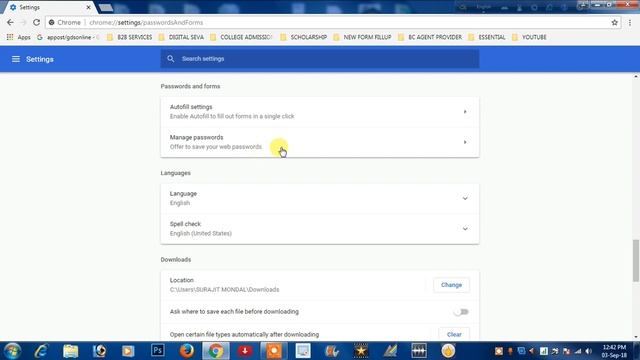Viewport: 640px width, 360px height.
Task: Click the network signal icon in tray
Action: pos(578,351)
